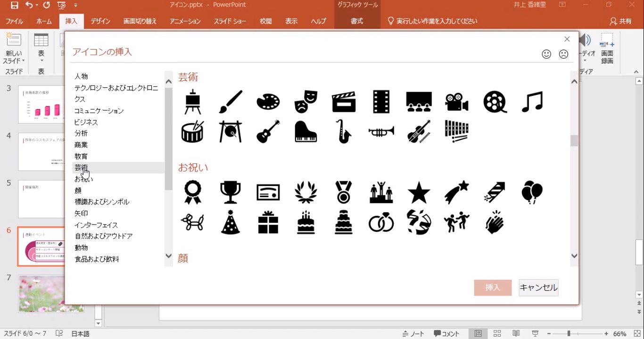Switch to the 書式 tab
Screen dimensions: 644x339
(x=357, y=21)
